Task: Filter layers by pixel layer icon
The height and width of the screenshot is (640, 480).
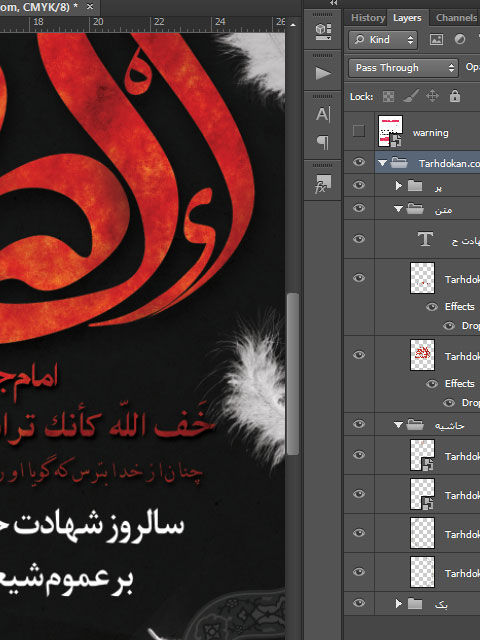Action: (436, 40)
